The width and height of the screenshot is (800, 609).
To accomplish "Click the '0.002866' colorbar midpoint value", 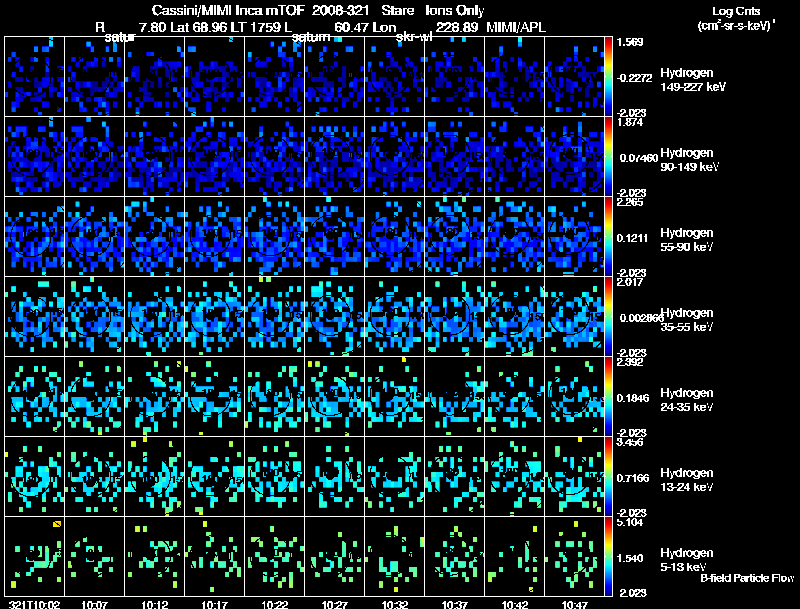I will [640, 318].
